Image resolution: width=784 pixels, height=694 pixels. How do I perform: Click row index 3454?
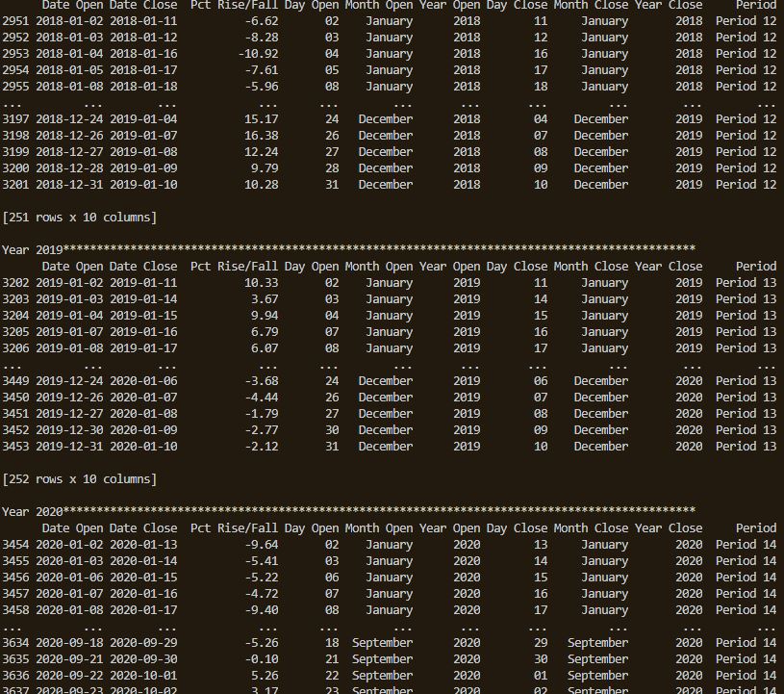tap(15, 545)
